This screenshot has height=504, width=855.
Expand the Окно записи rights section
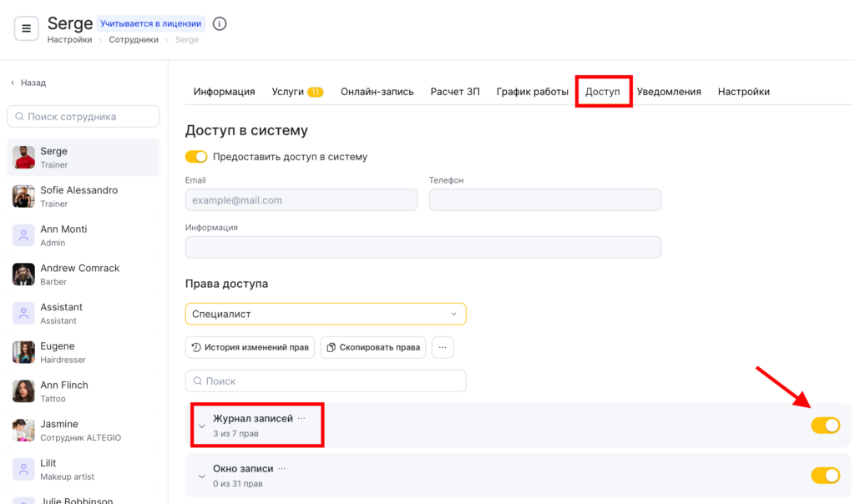(201, 476)
